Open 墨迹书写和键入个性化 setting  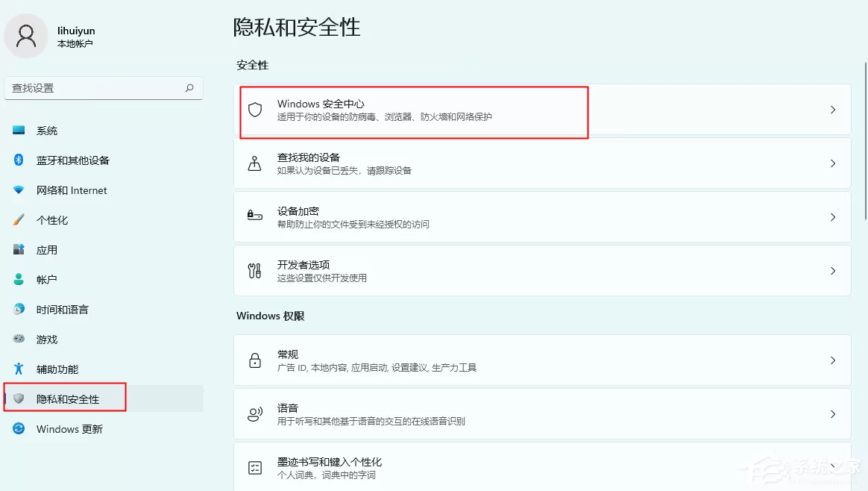542,466
